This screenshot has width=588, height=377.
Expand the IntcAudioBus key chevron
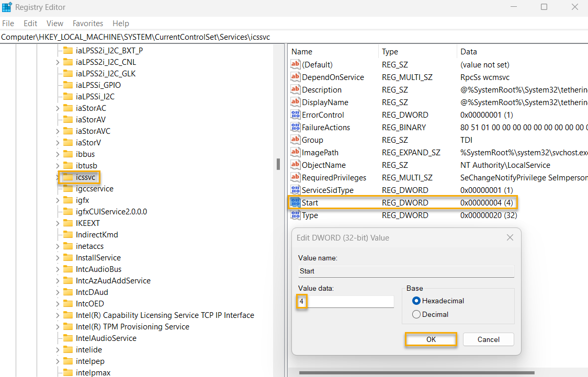point(58,269)
